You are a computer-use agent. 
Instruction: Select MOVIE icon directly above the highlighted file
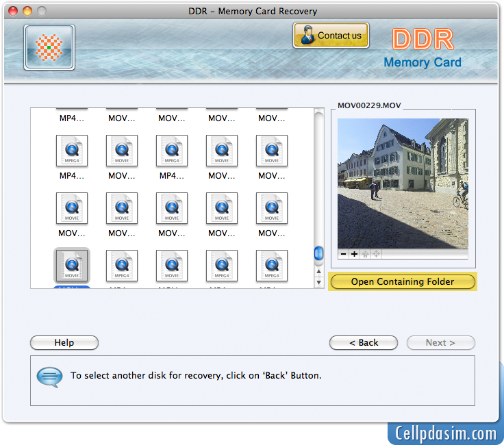click(72, 208)
